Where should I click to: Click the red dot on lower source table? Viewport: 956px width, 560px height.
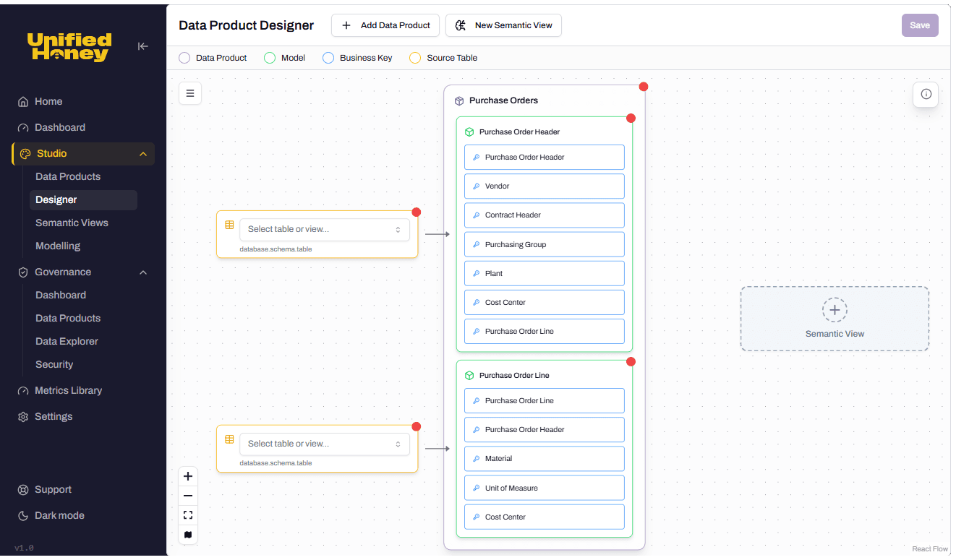(417, 427)
